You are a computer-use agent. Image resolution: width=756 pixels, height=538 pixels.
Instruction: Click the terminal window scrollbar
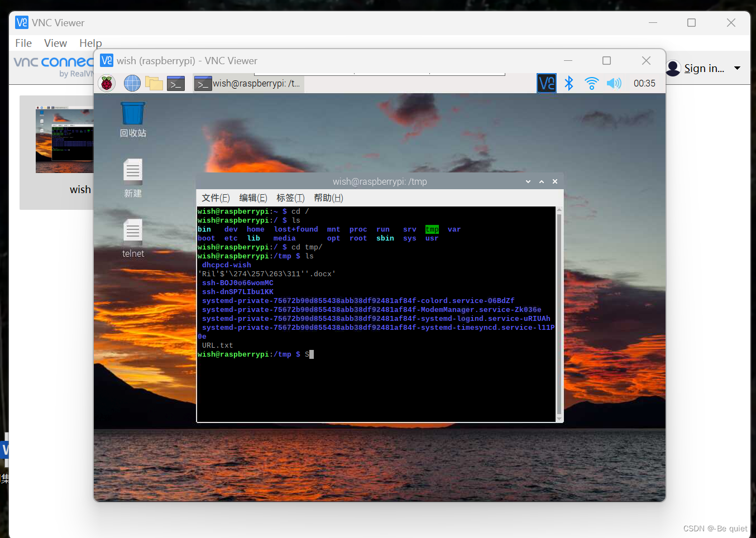tap(558, 313)
